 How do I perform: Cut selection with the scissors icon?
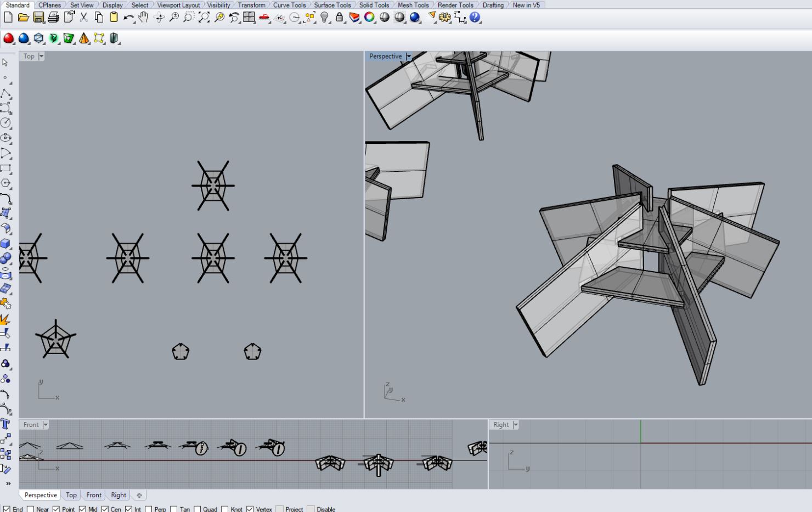click(x=84, y=18)
